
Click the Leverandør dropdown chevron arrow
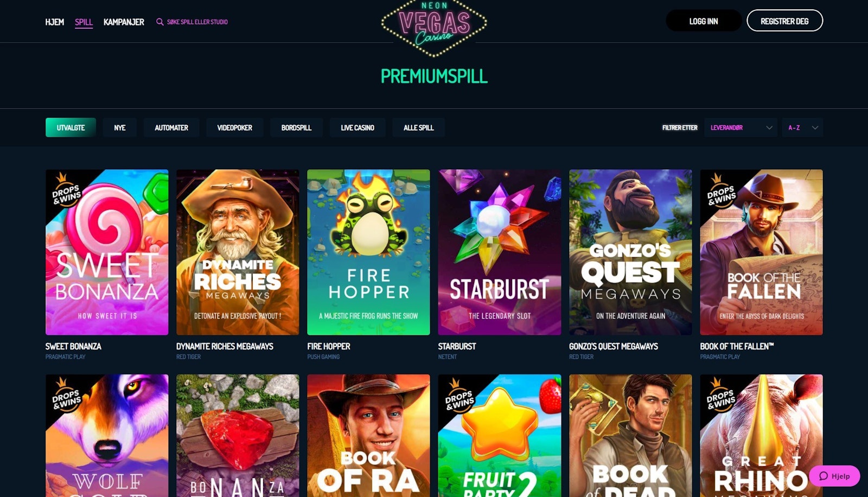(769, 128)
